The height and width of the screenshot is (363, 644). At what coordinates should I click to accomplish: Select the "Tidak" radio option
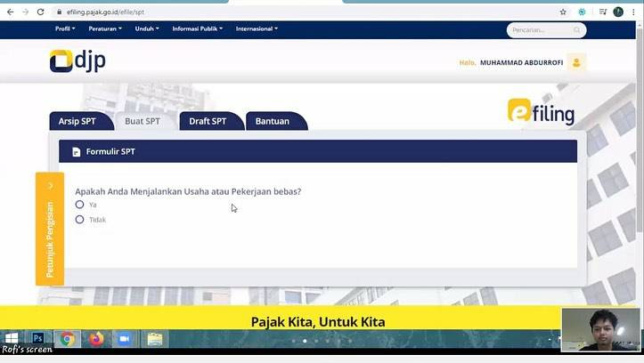click(x=80, y=220)
